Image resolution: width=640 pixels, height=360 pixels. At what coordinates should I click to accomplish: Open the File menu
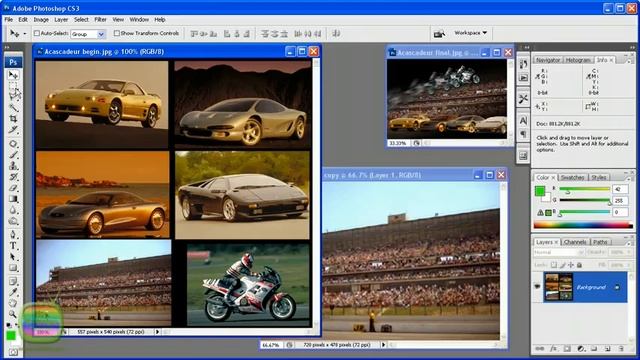(x=9, y=20)
